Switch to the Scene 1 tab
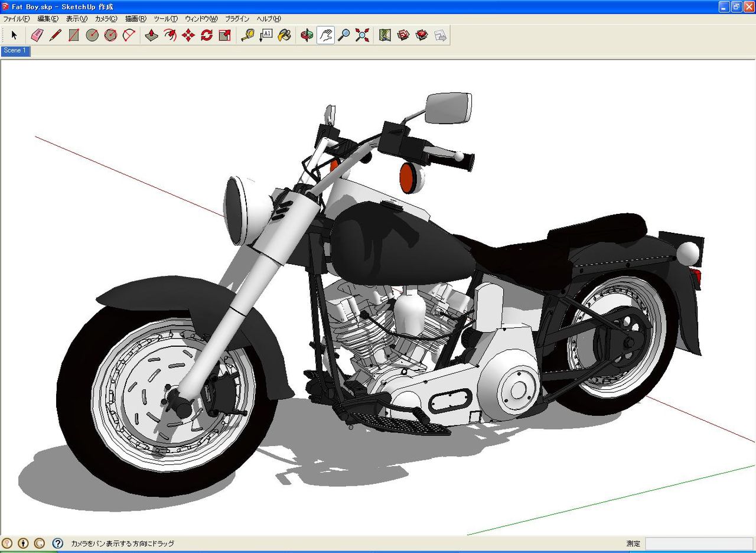The image size is (756, 553). click(15, 51)
